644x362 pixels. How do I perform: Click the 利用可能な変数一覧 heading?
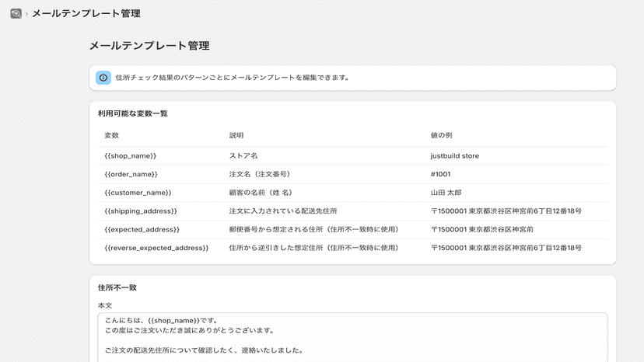pos(133,113)
